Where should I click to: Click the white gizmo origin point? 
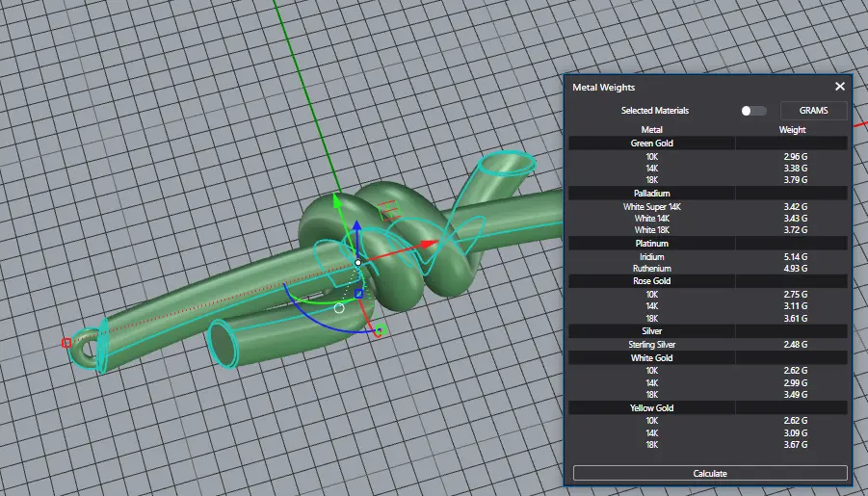pyautogui.click(x=358, y=262)
